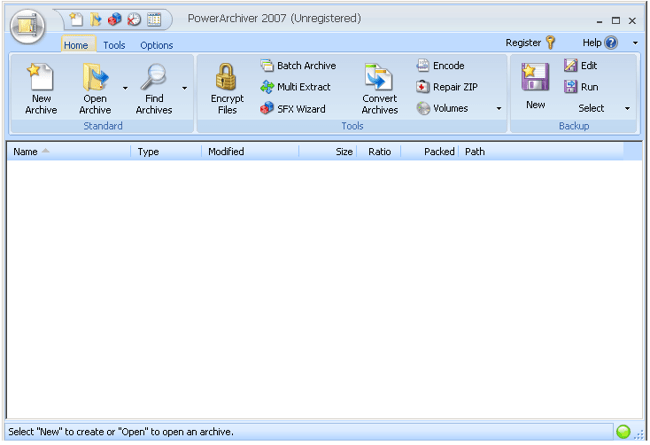The image size is (650, 445).
Task: Click Convert Archives icon
Action: (x=379, y=77)
